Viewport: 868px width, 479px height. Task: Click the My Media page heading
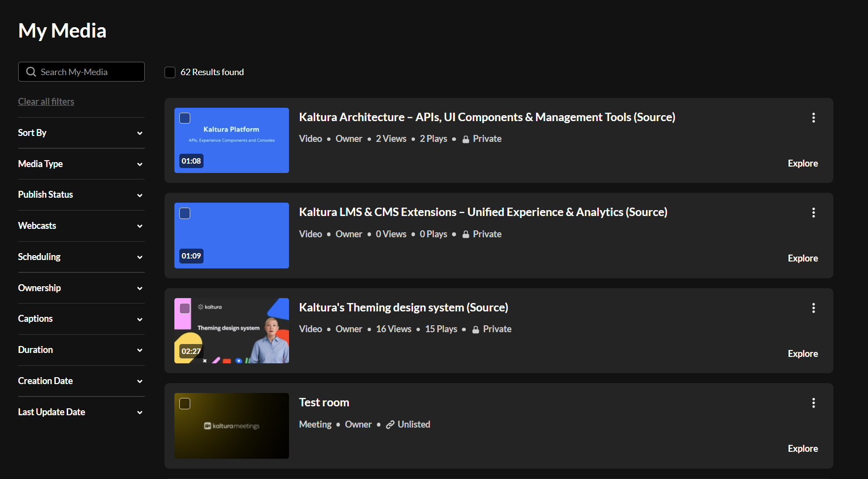click(62, 31)
